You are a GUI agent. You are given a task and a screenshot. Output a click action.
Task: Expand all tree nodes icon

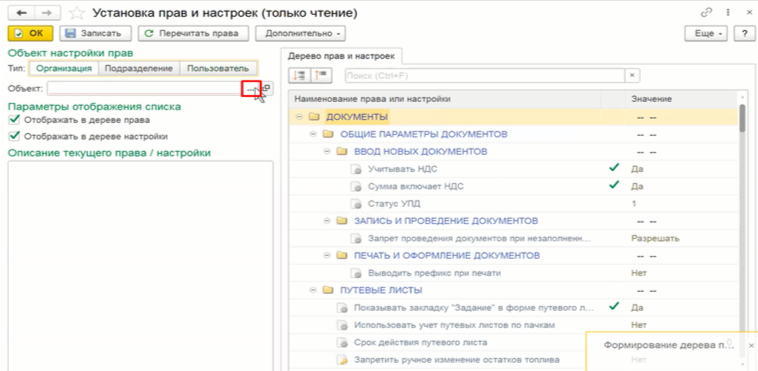(x=300, y=75)
